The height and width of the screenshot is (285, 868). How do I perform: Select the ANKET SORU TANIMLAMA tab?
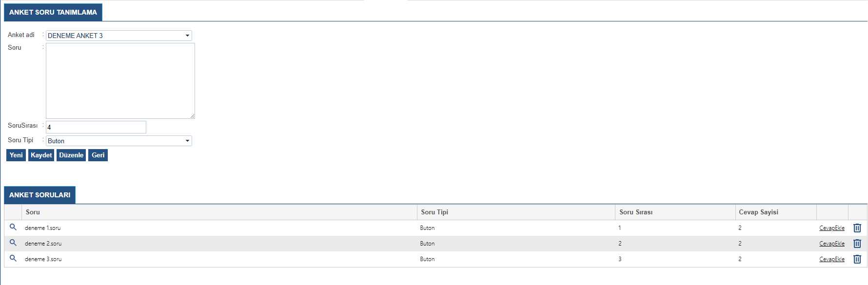pyautogui.click(x=53, y=12)
